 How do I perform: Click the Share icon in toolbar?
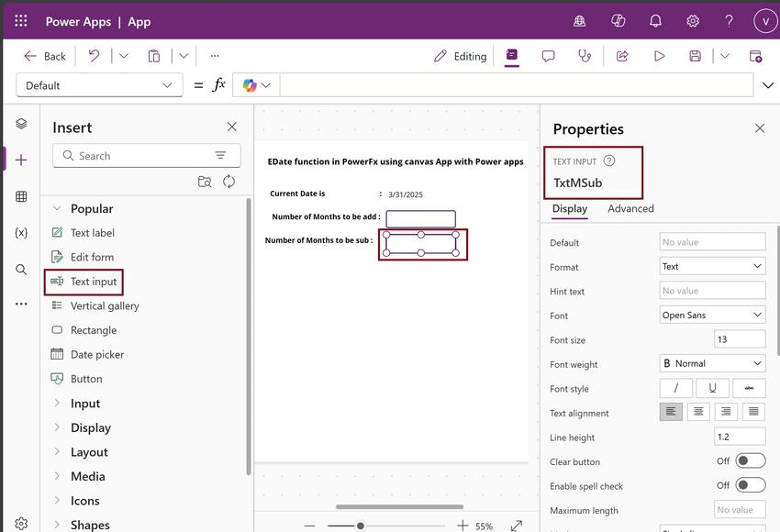[x=622, y=56]
